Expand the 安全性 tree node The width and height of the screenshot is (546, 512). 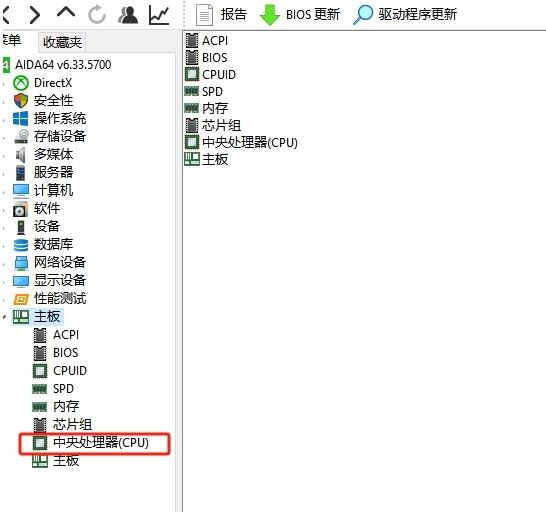tap(4, 101)
